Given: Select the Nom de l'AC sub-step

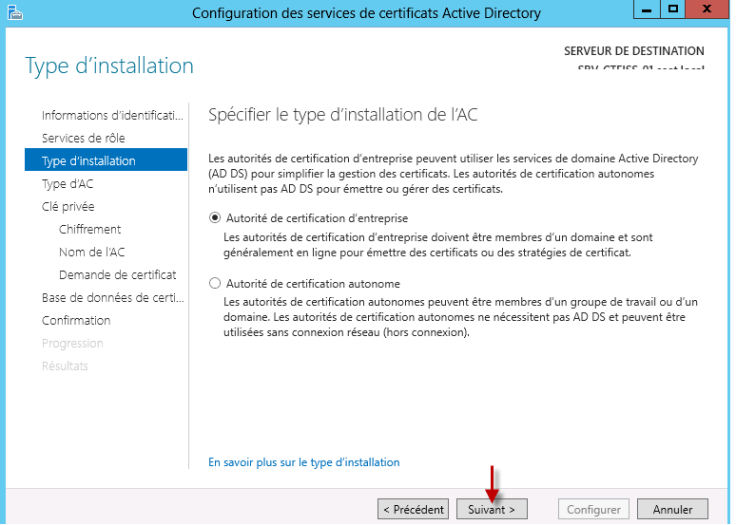Looking at the screenshot, I should coord(92,252).
